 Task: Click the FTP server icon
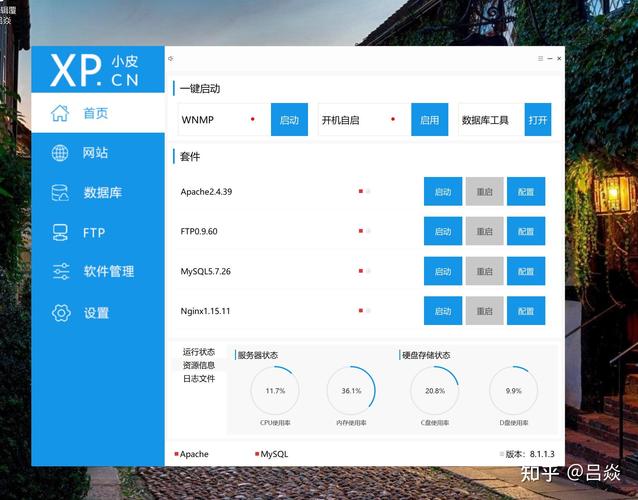60,232
